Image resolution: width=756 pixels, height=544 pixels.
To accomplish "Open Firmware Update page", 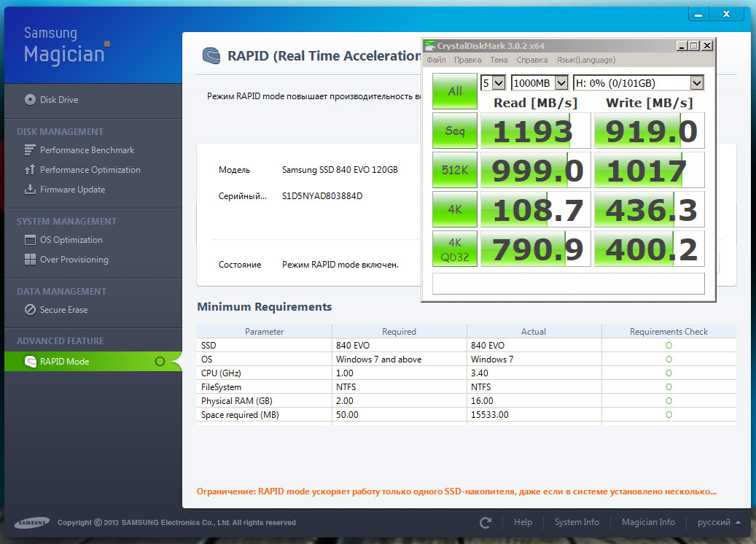I will (72, 190).
